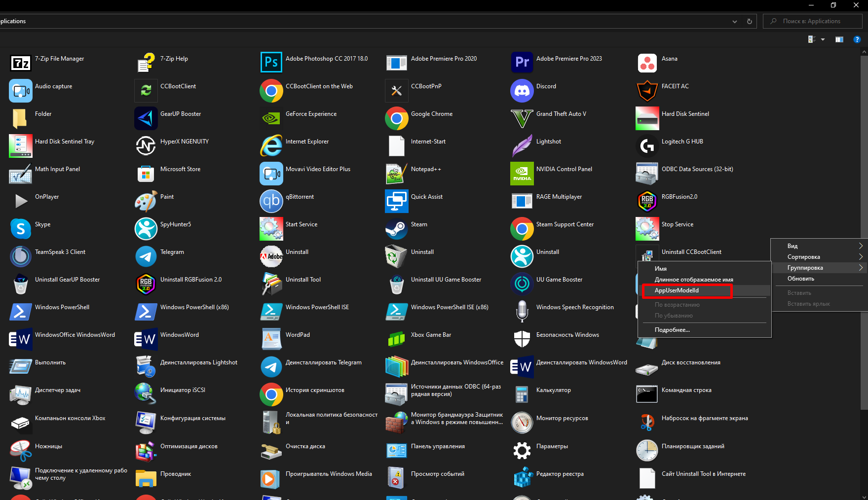Click the Steam icon
868x500 pixels.
pyautogui.click(x=396, y=228)
